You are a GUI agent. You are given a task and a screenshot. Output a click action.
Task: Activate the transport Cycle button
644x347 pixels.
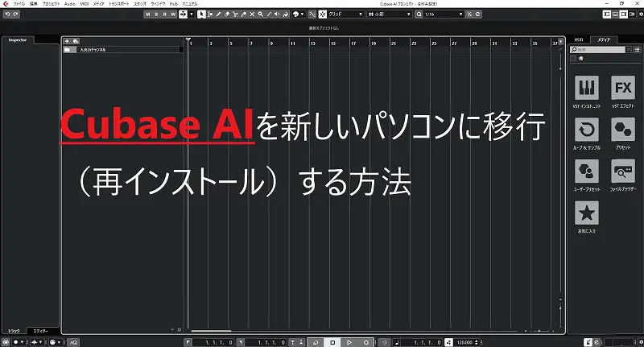click(316, 342)
